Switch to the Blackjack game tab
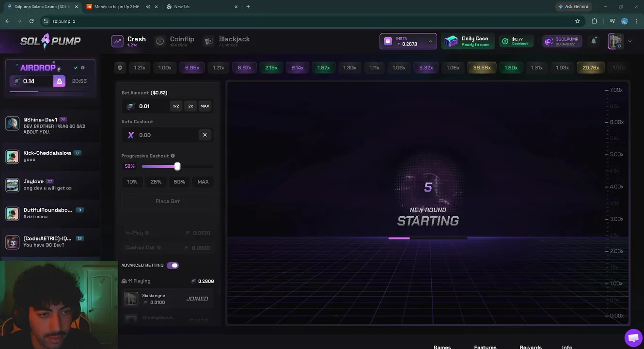The width and height of the screenshot is (644, 349). tap(227, 41)
